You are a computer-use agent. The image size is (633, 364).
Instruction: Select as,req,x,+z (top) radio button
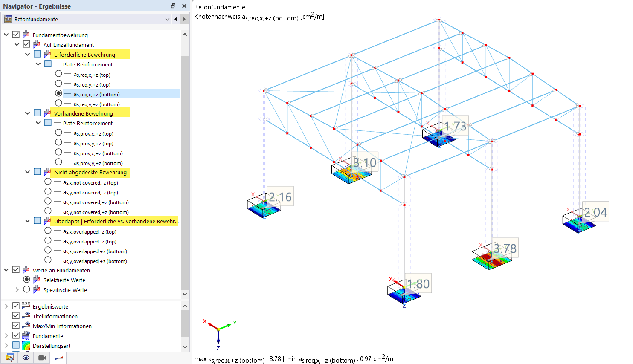tap(59, 74)
